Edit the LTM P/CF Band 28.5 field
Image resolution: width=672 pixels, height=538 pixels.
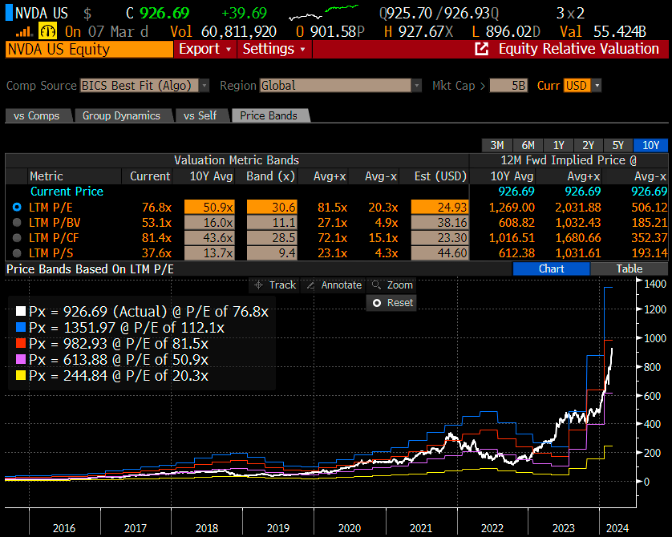272,238
